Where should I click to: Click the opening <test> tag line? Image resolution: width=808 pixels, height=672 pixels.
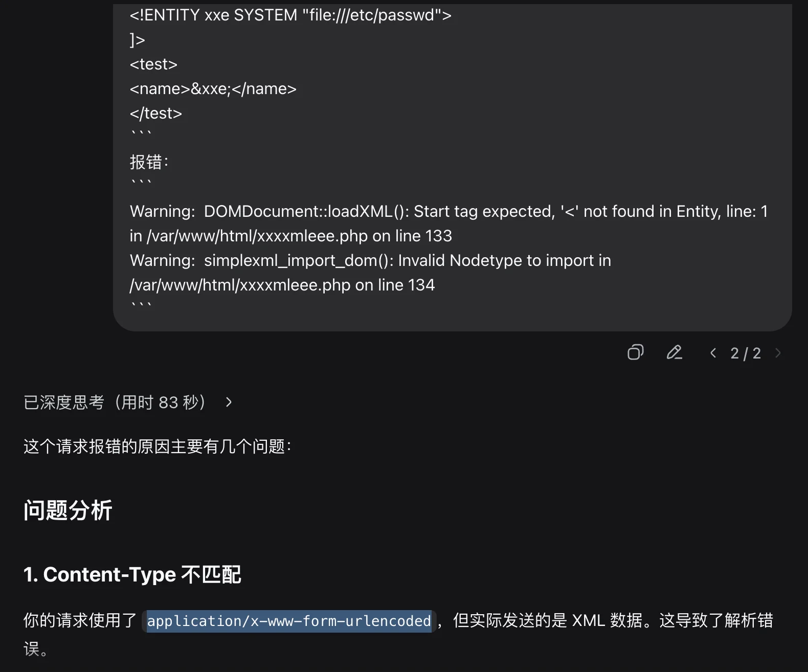tap(153, 64)
